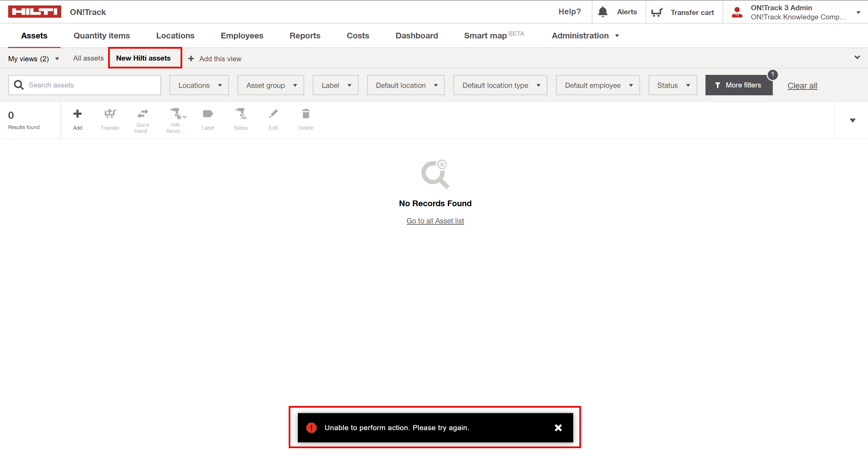Image resolution: width=868 pixels, height=456 pixels.
Task: Expand the Default employee filter dropdown
Action: tap(598, 85)
